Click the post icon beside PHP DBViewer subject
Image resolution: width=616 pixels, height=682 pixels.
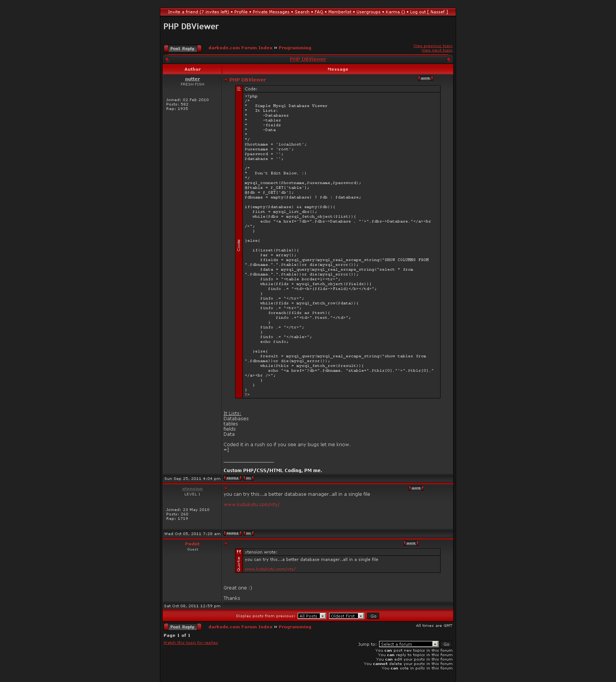(x=226, y=80)
